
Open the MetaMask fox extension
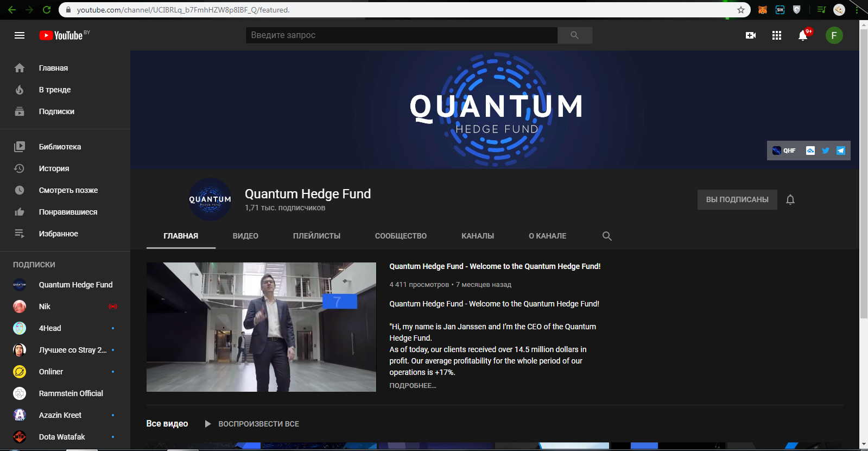(x=763, y=10)
